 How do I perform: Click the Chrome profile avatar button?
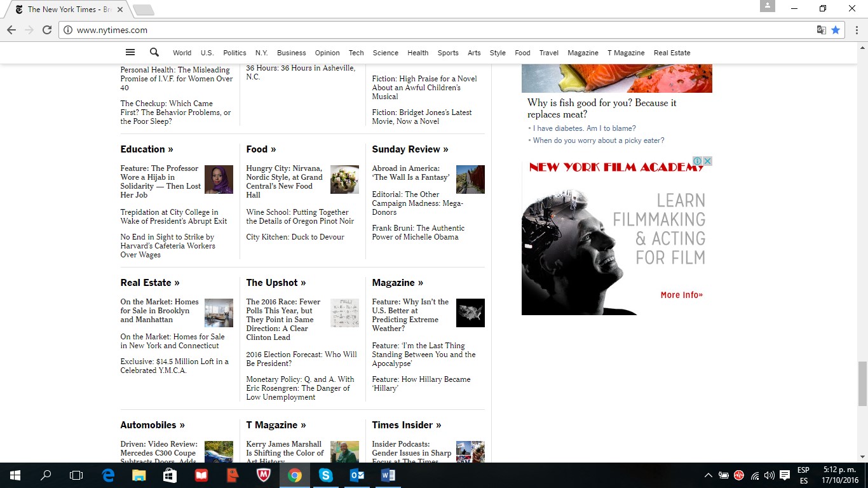tap(768, 6)
